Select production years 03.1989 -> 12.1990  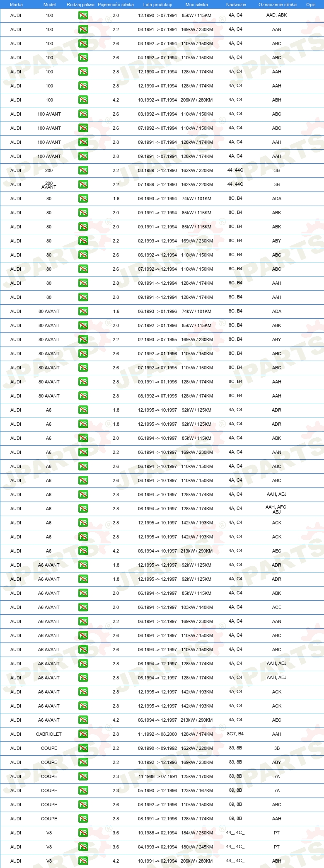pyautogui.click(x=157, y=170)
